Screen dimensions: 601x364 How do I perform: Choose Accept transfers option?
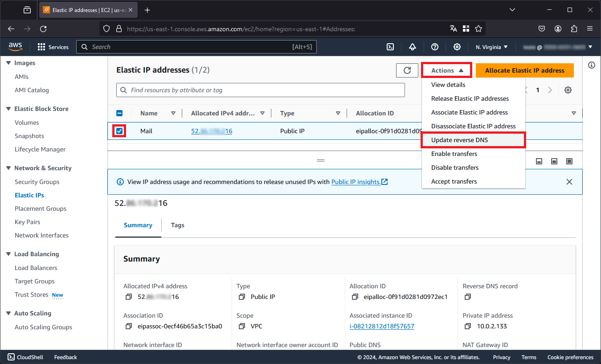474,181
